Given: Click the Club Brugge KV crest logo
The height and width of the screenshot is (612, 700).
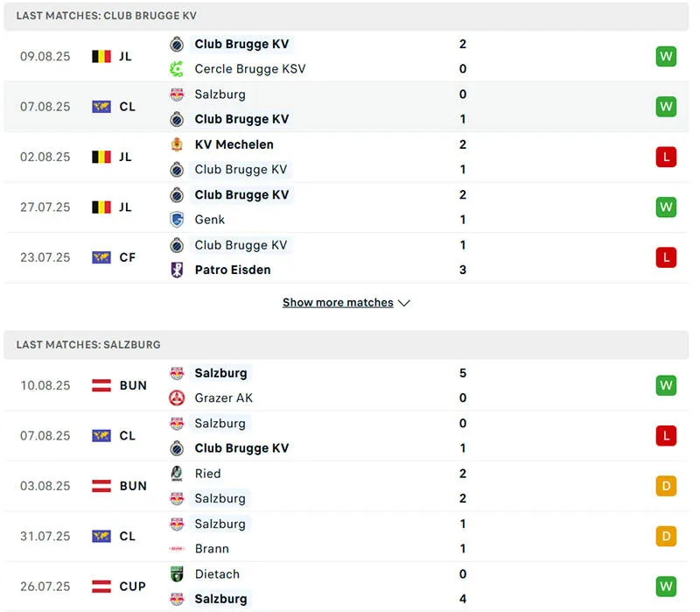Looking at the screenshot, I should click(x=179, y=44).
